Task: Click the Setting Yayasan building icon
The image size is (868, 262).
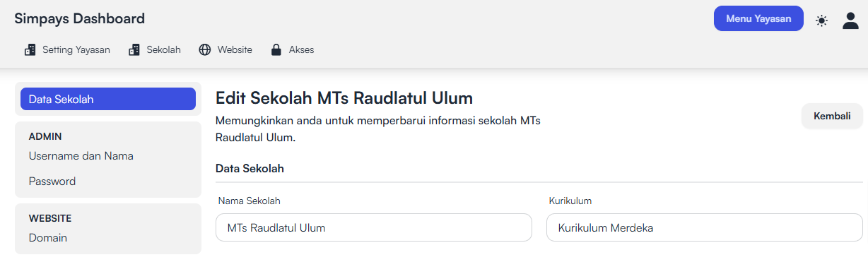Action: 30,50
